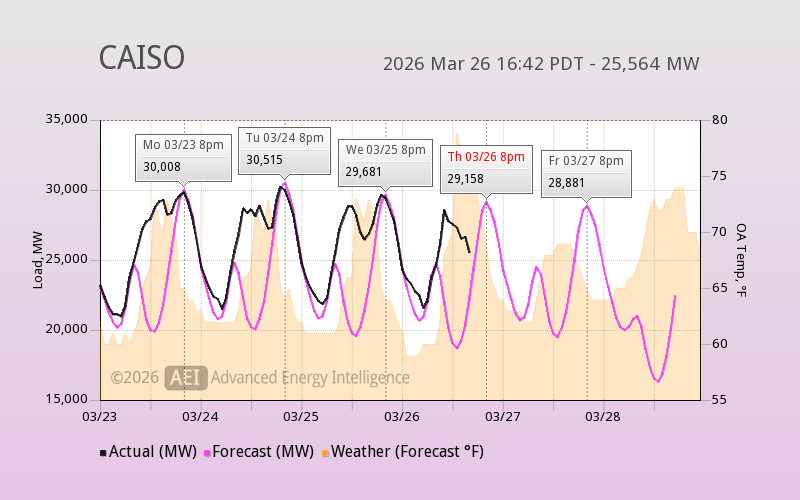
Task: Click the black Actual legend square
Action: pos(103,453)
